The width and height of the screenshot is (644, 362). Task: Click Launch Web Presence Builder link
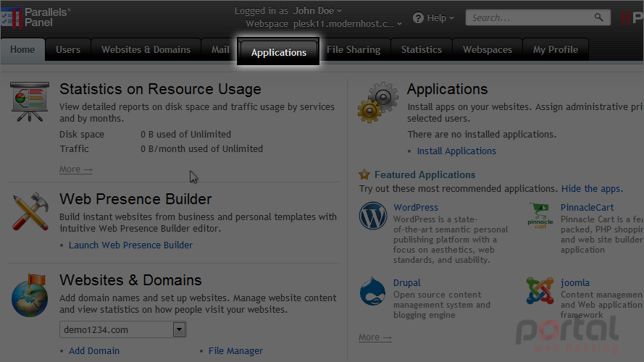pos(130,245)
